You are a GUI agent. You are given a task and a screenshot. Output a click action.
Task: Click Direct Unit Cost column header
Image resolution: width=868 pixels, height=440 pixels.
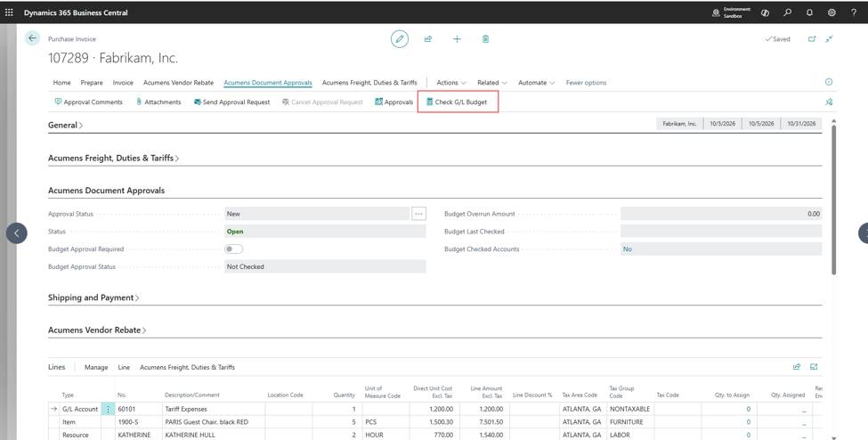point(433,392)
